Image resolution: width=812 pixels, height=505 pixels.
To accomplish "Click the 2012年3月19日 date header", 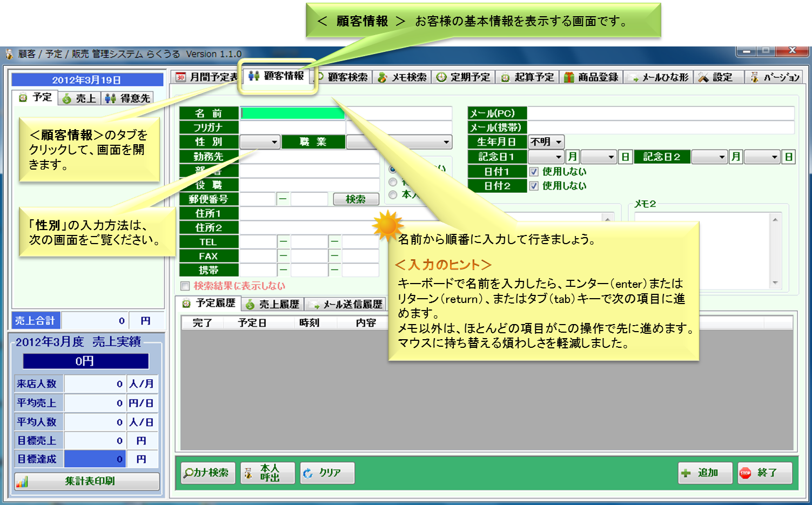I will [87, 80].
